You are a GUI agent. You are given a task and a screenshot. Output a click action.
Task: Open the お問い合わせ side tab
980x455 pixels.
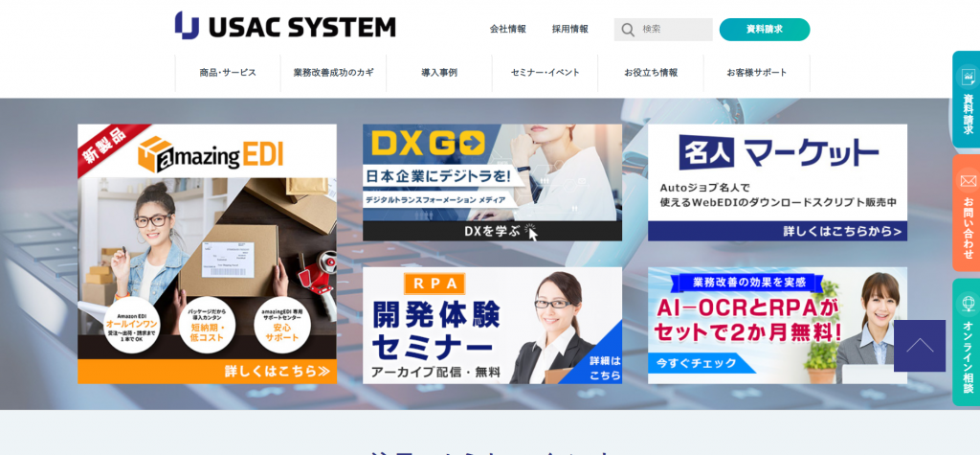(x=967, y=213)
